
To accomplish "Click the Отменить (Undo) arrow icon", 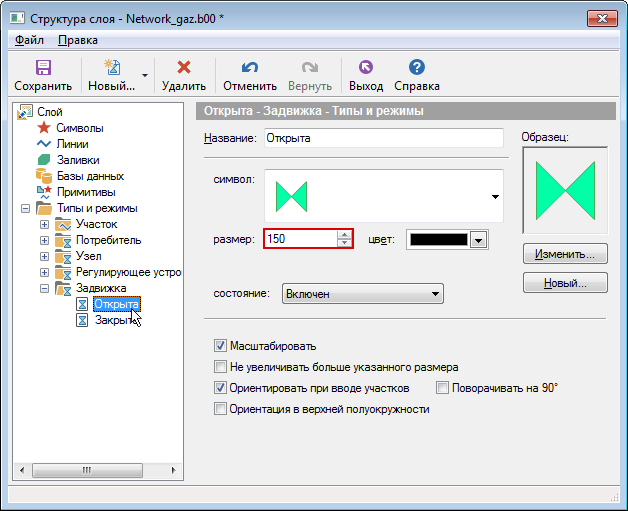I will [250, 68].
